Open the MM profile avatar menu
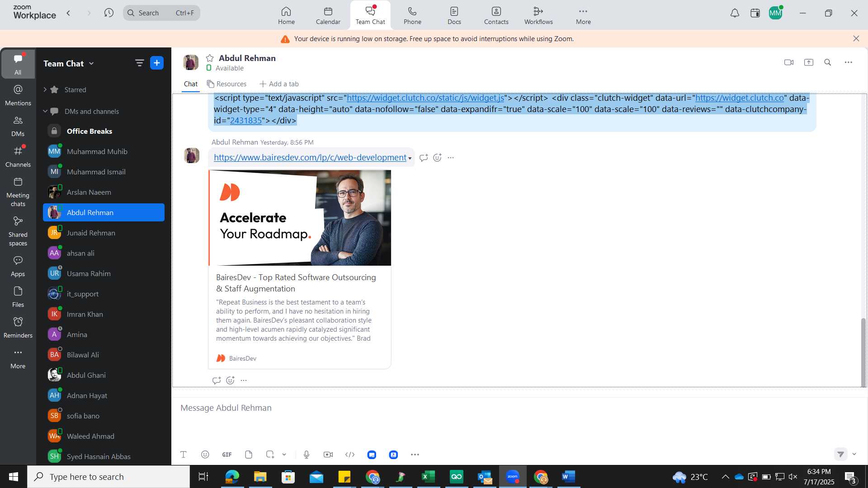 775,13
